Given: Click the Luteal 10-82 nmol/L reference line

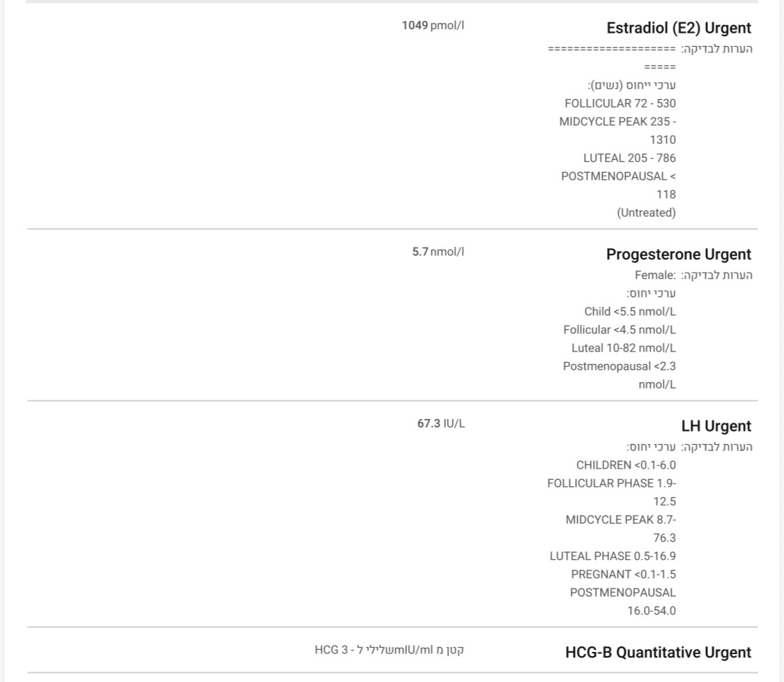Looking at the screenshot, I should pyautogui.click(x=624, y=348).
